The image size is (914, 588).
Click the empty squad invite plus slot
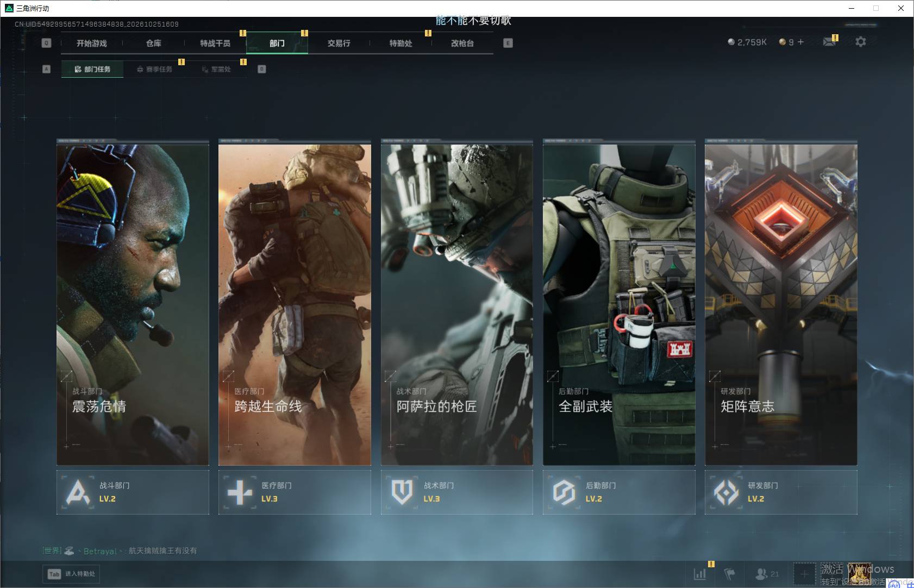(804, 574)
